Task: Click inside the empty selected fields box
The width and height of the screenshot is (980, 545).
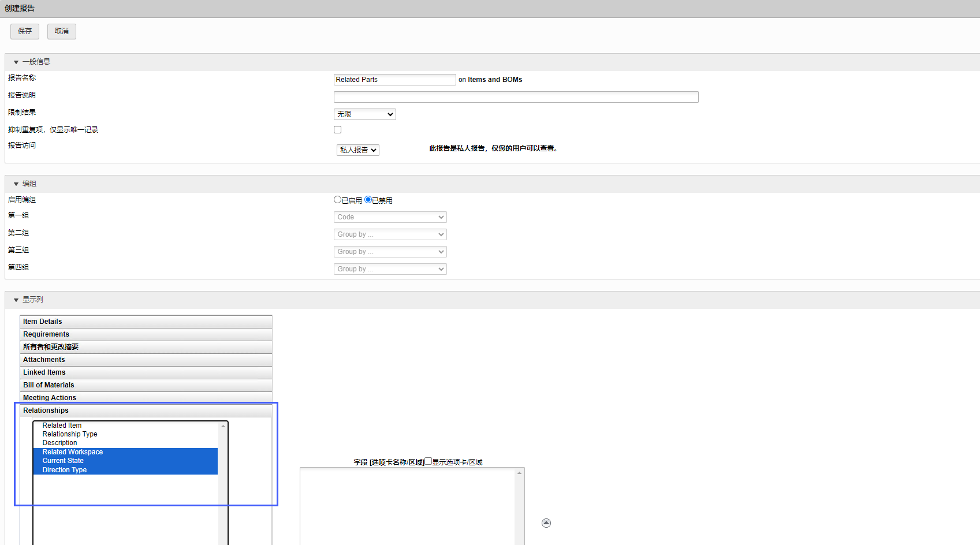Action: pos(408,506)
